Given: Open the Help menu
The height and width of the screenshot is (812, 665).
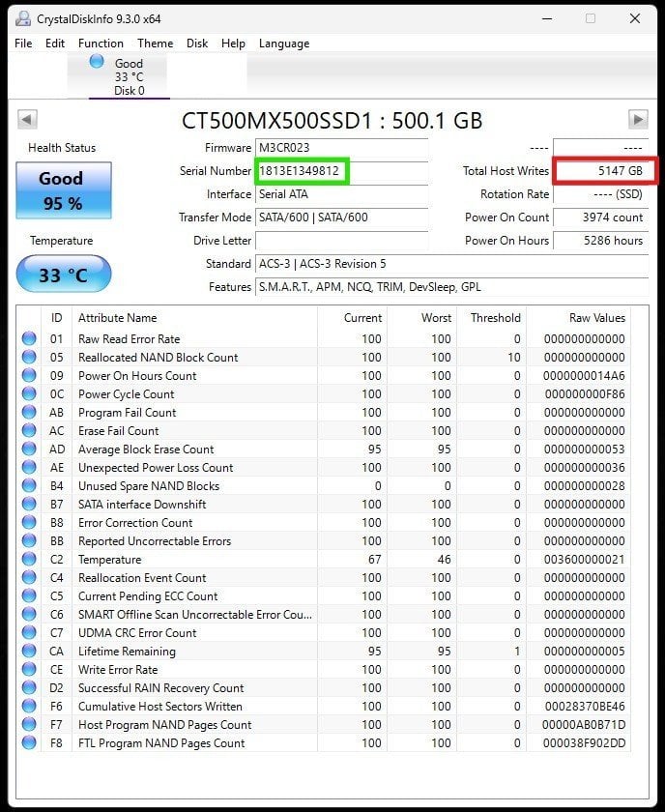Looking at the screenshot, I should click(233, 43).
